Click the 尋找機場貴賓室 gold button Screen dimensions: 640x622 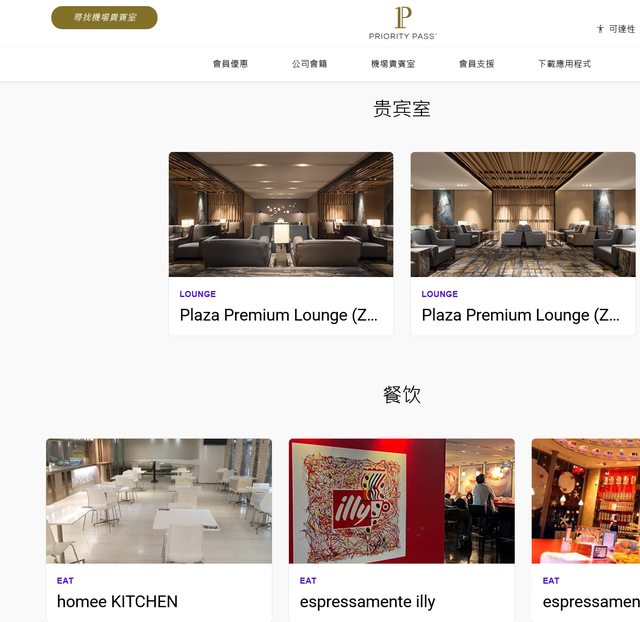click(104, 18)
